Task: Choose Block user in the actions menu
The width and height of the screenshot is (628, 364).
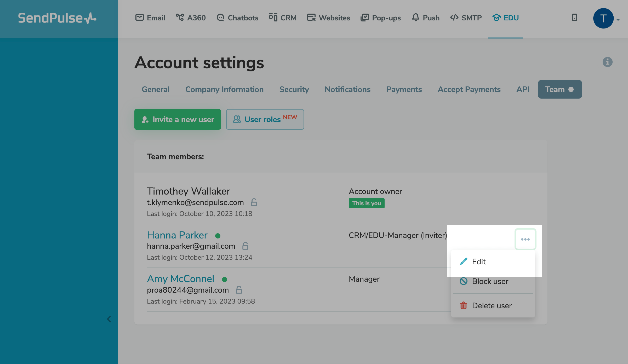Action: pyautogui.click(x=490, y=281)
